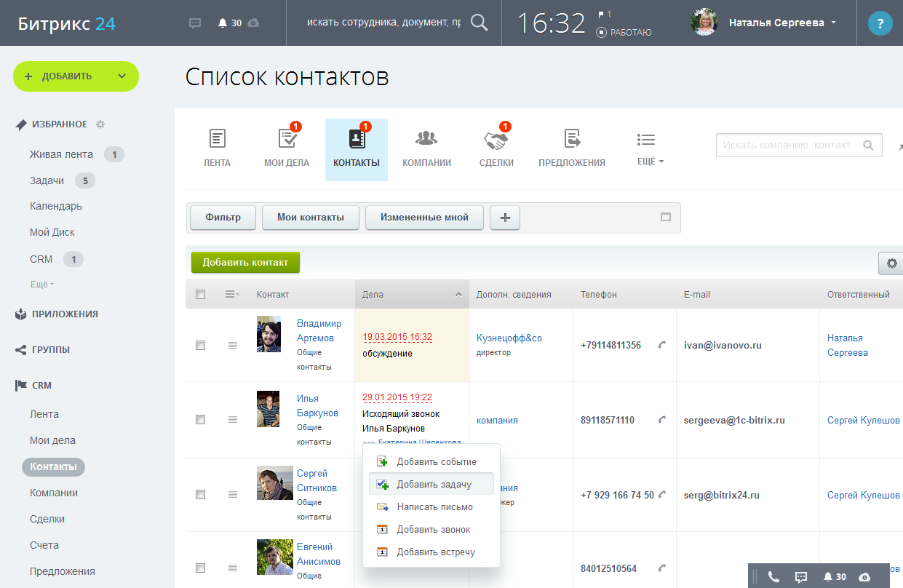Screen dimensions: 903x588
Task: Open the Сделки deals icon in CRM toolbar
Action: (x=496, y=139)
